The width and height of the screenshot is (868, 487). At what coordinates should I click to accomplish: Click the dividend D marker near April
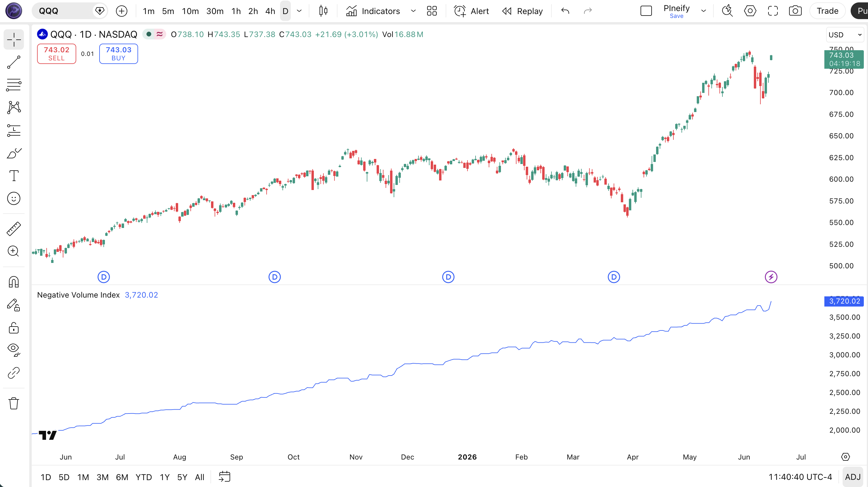click(614, 277)
